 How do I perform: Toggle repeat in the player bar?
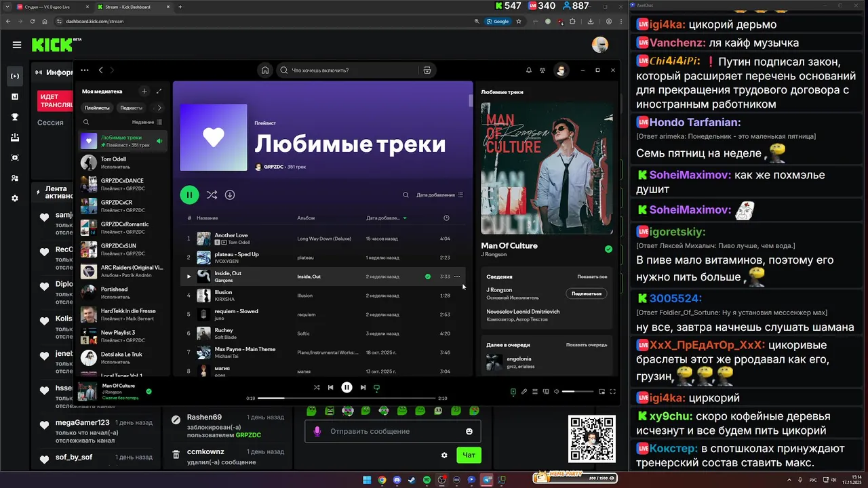click(376, 388)
